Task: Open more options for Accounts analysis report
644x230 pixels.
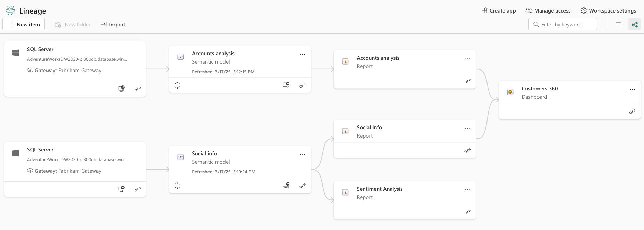Action: pos(467,59)
